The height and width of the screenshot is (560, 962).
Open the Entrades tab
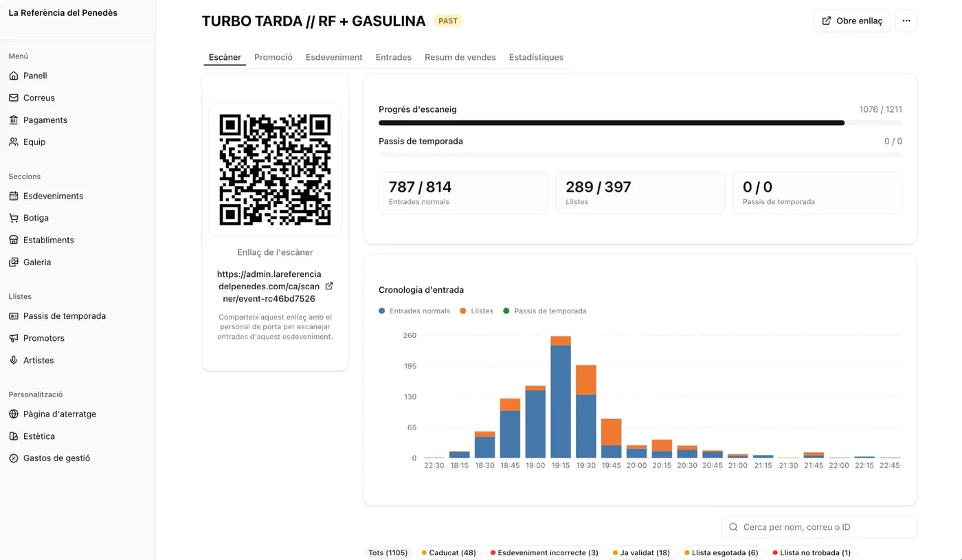point(394,57)
